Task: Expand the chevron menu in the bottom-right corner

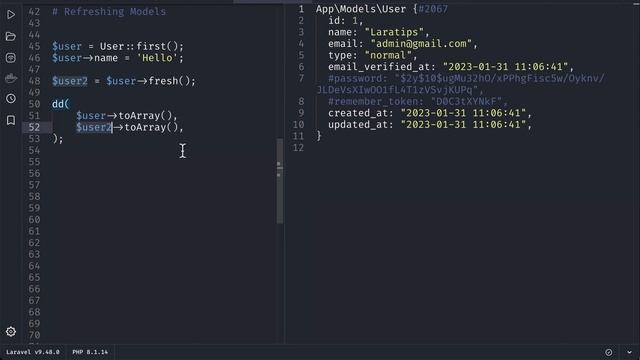Action: click(629, 352)
